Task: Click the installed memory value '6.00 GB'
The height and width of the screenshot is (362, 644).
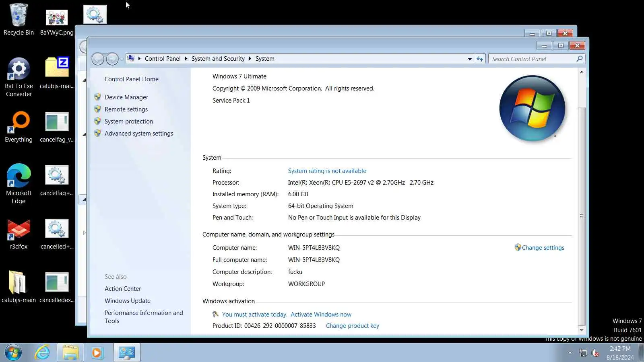Action: [298, 194]
